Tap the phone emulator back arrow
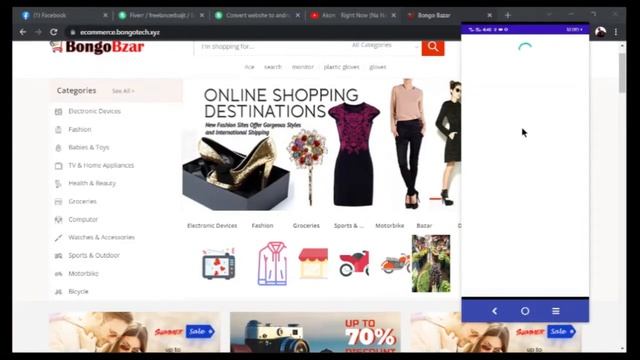 pos(495,311)
